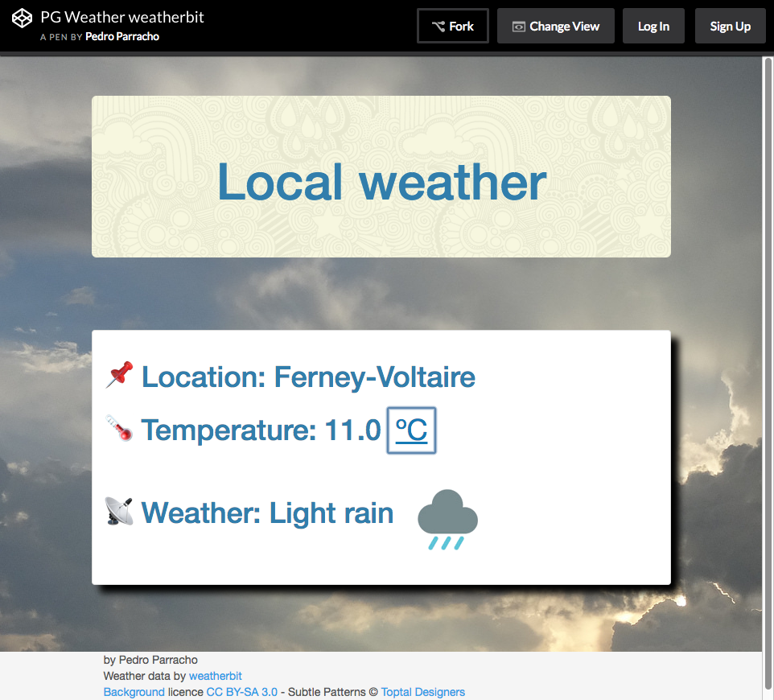Viewport: 774px width, 700px height.
Task: Open the Change View menu
Action: pos(555,26)
